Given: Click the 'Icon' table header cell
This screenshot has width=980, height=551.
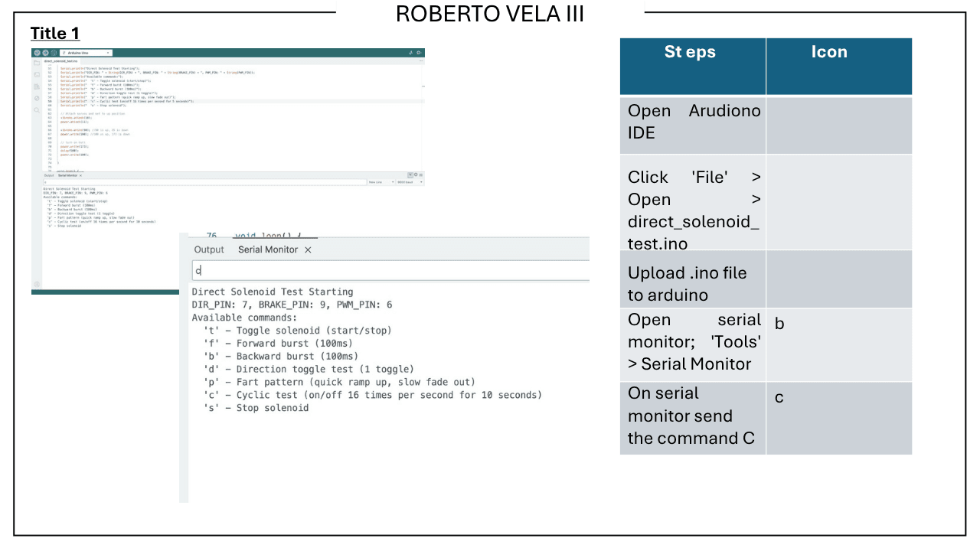Looking at the screenshot, I should 839,67.
